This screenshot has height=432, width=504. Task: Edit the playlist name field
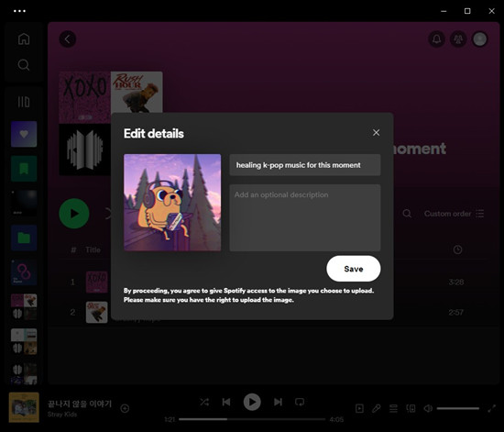(x=305, y=165)
